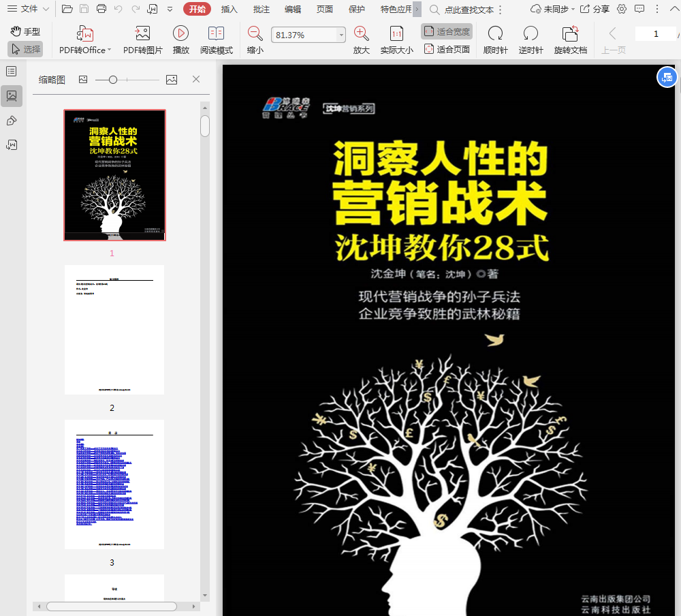Viewport: 681px width, 616px height.
Task: Click PDF转Office conversion tool
Action: pyautogui.click(x=85, y=40)
